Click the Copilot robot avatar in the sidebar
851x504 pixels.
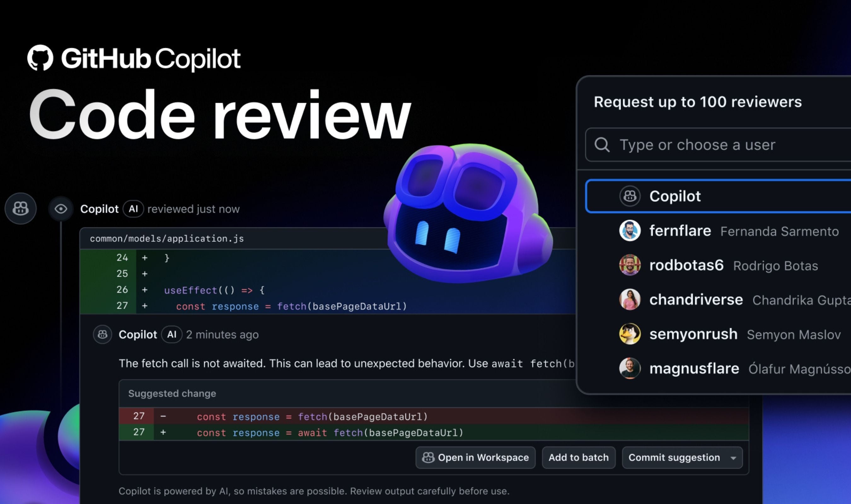pyautogui.click(x=20, y=208)
